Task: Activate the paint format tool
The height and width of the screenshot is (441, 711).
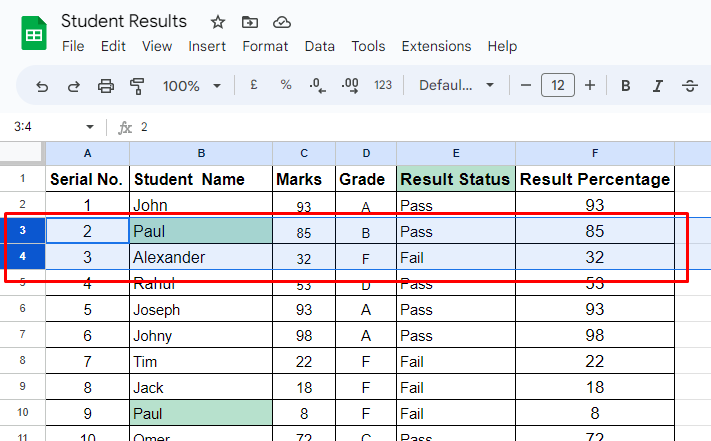Action: click(x=137, y=86)
